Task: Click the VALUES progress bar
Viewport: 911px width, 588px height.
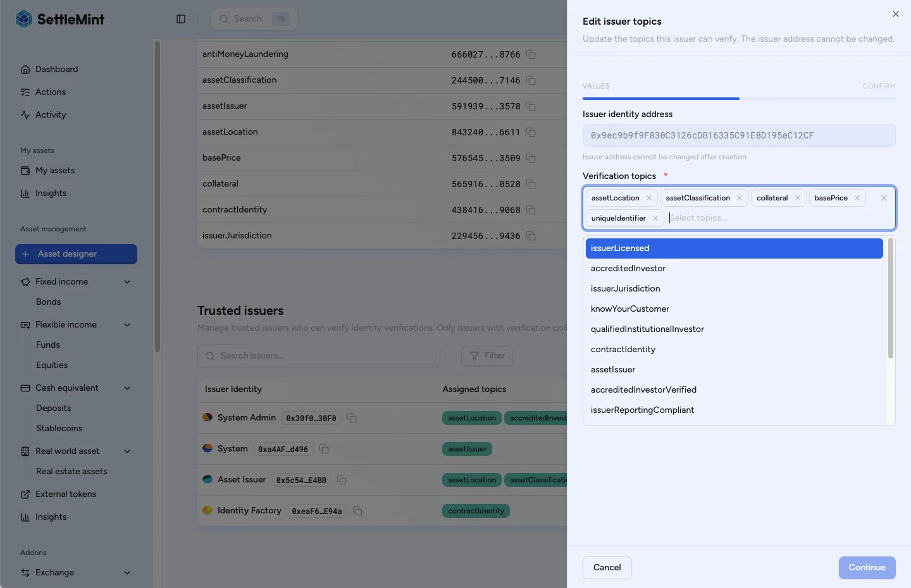Action: tap(661, 99)
